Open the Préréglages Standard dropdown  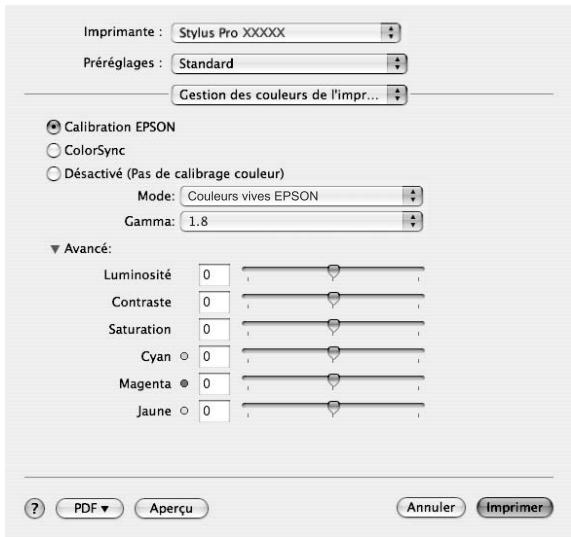tap(289, 64)
